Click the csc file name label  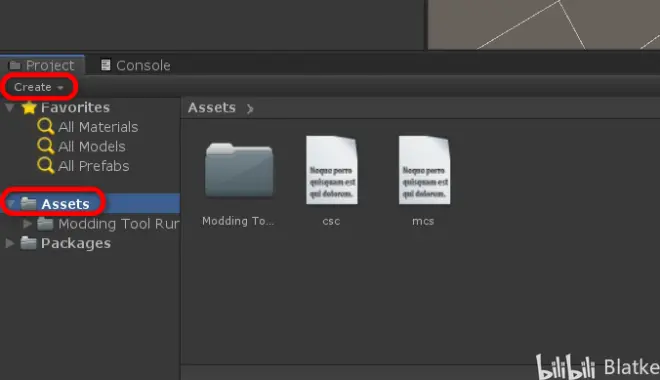[x=331, y=221]
